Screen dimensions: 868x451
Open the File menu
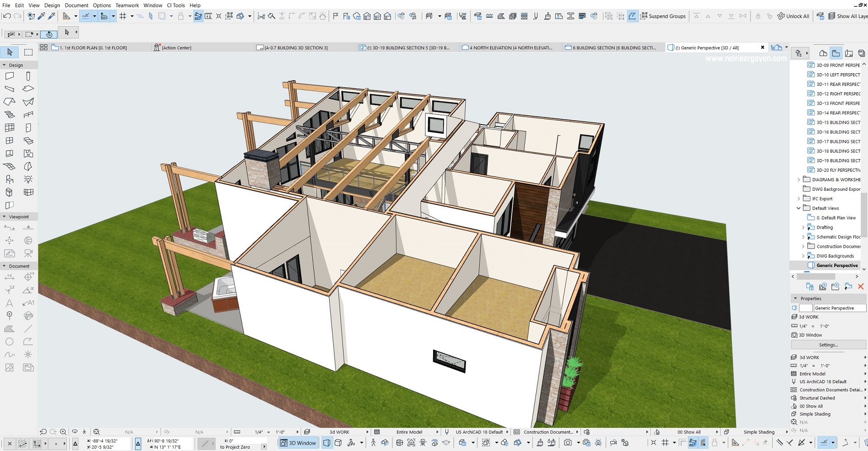[6, 5]
